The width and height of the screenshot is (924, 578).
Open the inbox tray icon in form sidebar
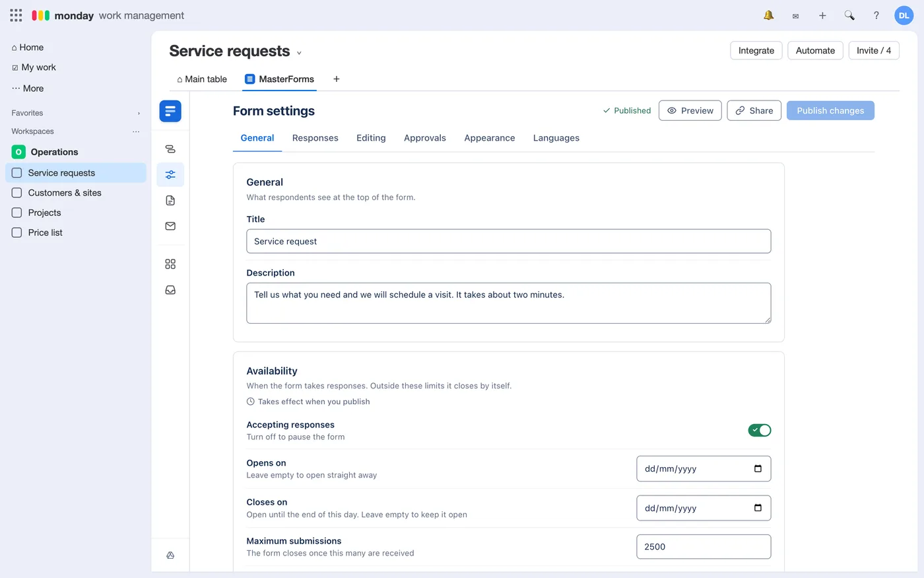[x=170, y=290]
